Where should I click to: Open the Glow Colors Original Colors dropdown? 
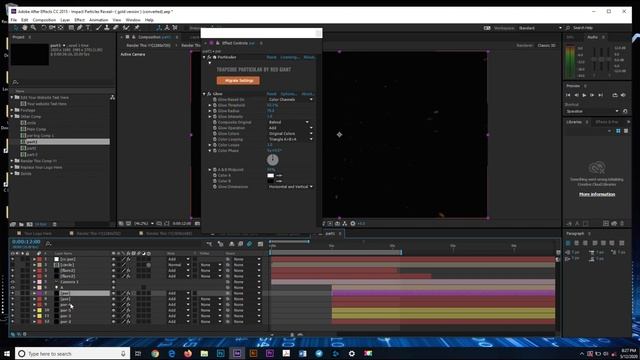[x=291, y=134]
